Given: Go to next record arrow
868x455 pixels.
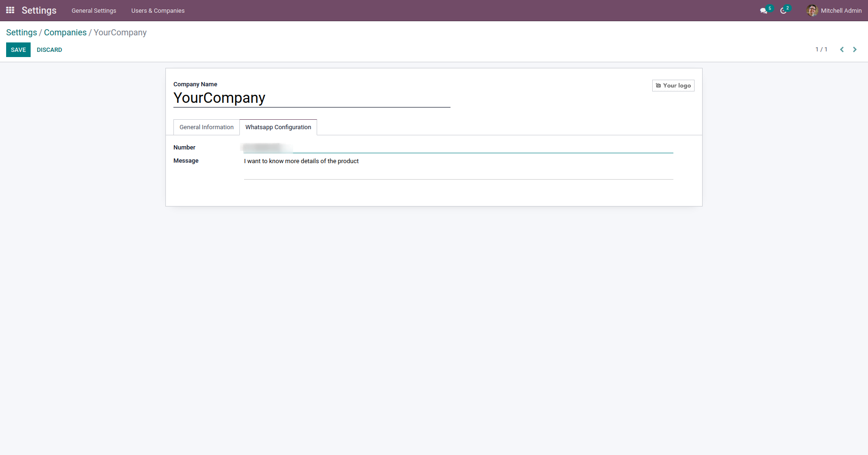Looking at the screenshot, I should (855, 50).
